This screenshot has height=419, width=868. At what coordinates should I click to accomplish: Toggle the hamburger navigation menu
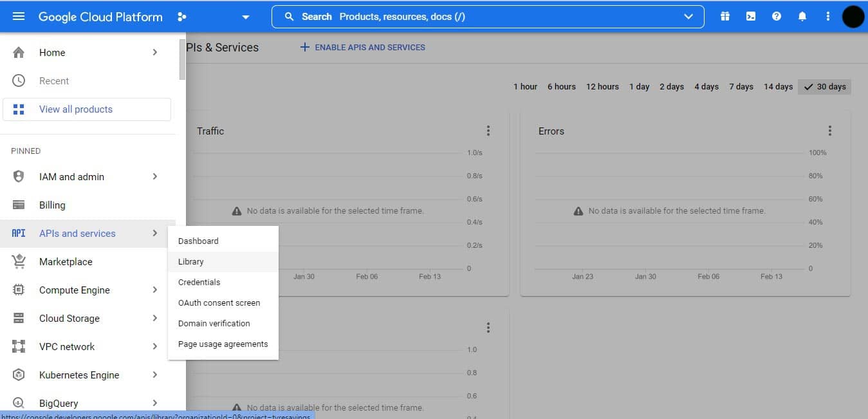click(x=19, y=17)
